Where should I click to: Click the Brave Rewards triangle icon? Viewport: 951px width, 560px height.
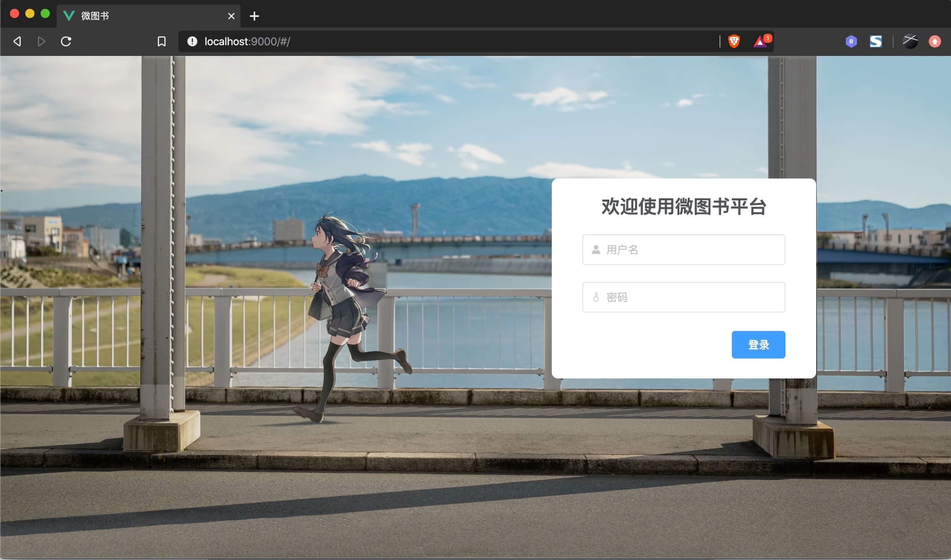point(760,41)
